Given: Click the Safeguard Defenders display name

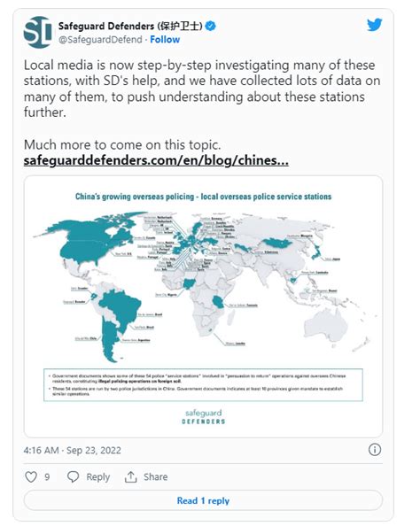Looking at the screenshot, I should (x=130, y=26).
